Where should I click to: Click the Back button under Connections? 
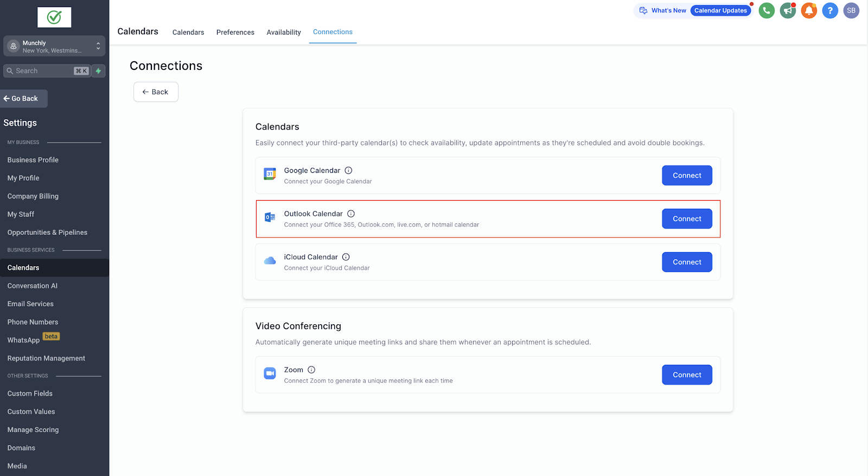click(x=156, y=92)
